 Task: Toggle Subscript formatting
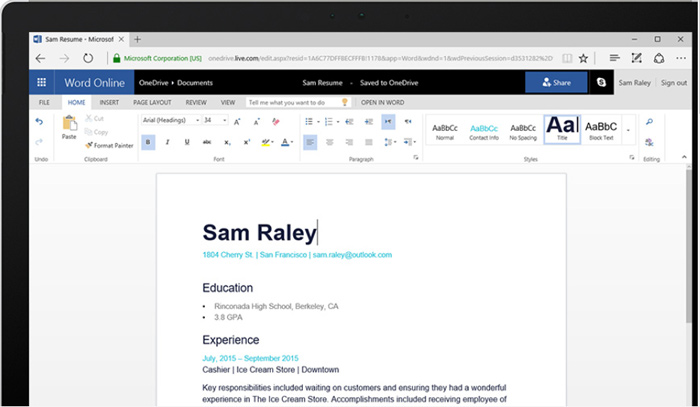pos(227,142)
